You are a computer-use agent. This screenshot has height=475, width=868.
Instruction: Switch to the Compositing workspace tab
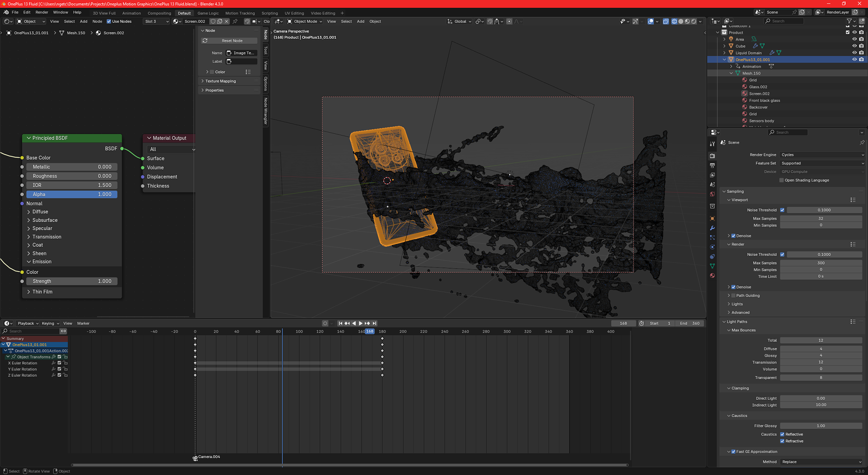(159, 13)
